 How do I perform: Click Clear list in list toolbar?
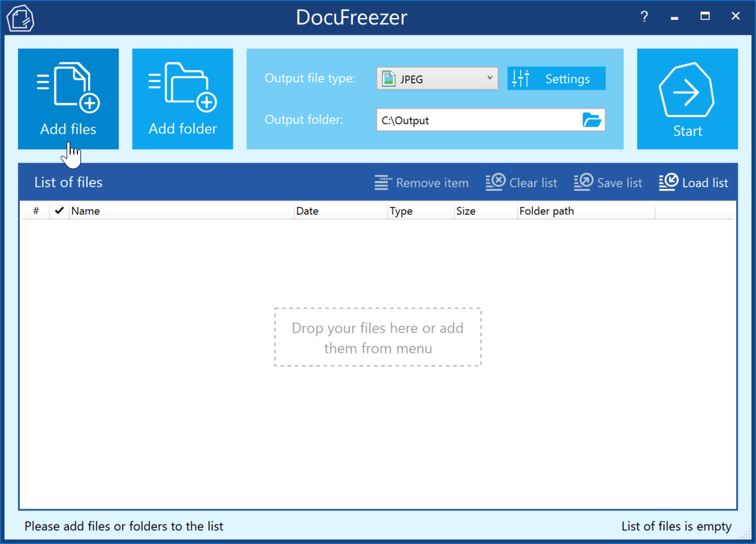pyautogui.click(x=521, y=183)
